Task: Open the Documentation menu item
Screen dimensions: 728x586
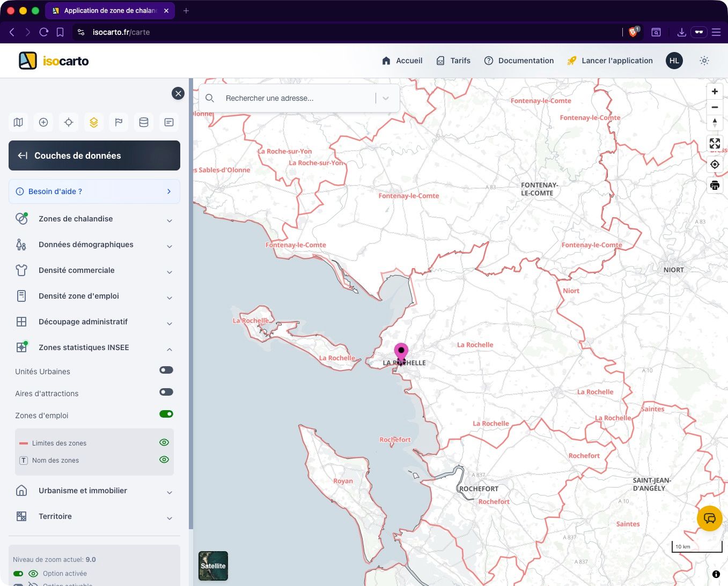Action: coord(519,61)
